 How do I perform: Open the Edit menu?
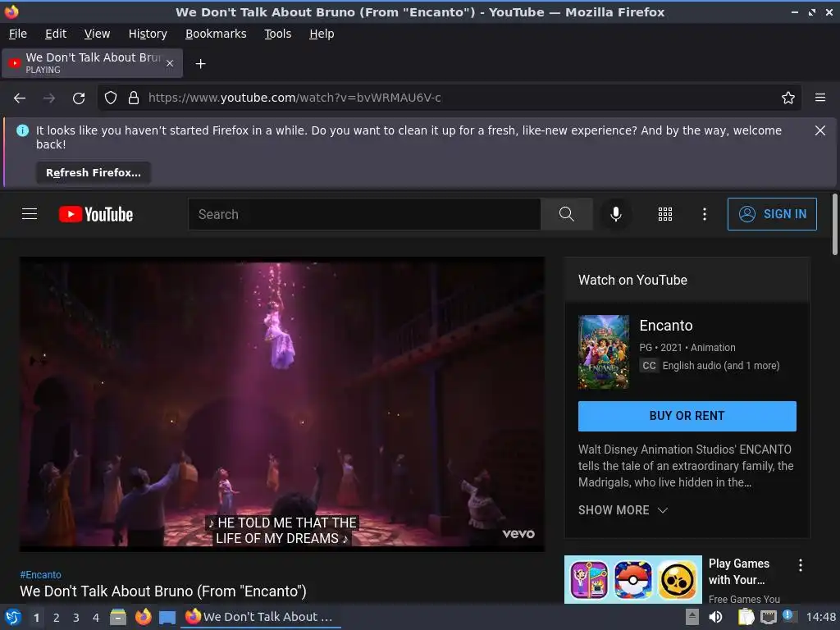tap(56, 34)
